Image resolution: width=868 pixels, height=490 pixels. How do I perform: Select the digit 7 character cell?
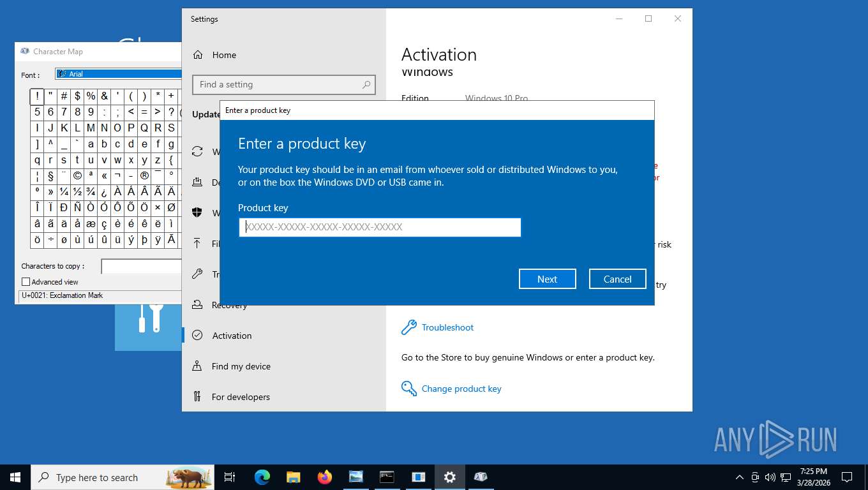(x=64, y=112)
